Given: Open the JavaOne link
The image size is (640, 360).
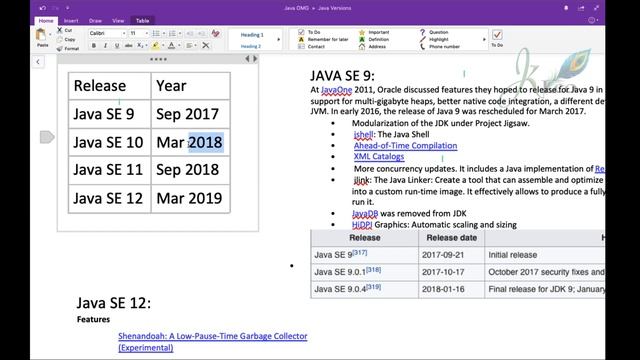Looking at the screenshot, I should [336, 90].
